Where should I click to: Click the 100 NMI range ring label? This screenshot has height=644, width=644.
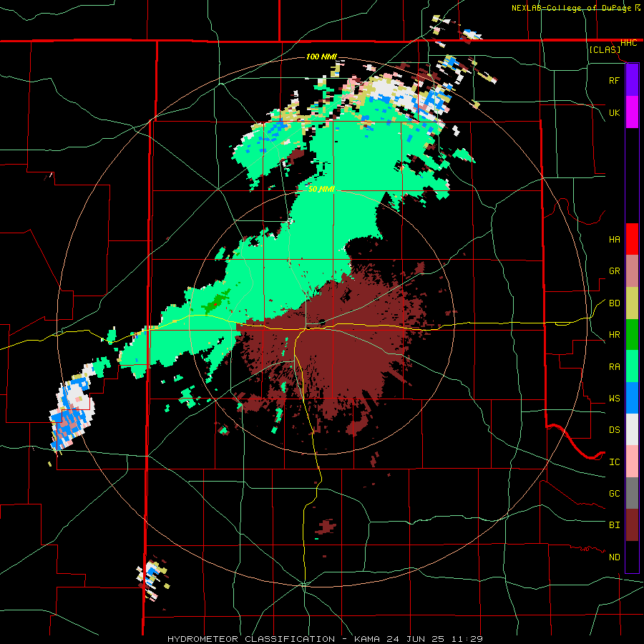[x=321, y=57]
